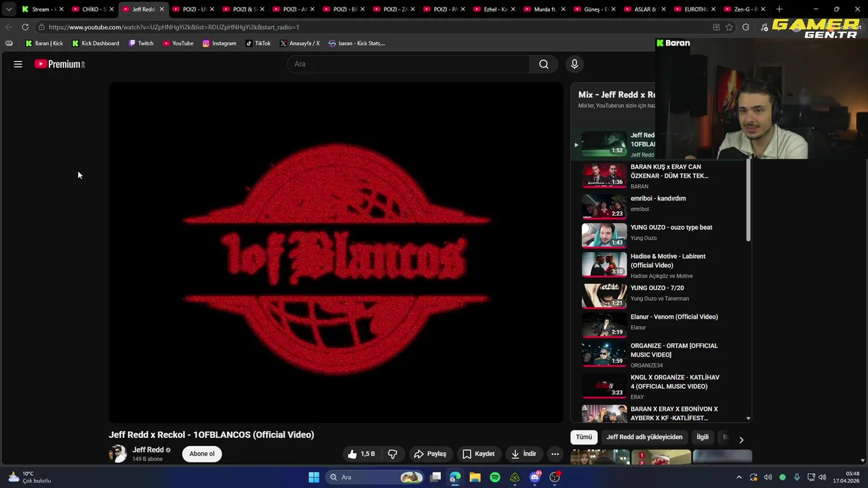Viewport: 868px width, 488px height.
Task: Download video with İndir button
Action: tap(524, 454)
